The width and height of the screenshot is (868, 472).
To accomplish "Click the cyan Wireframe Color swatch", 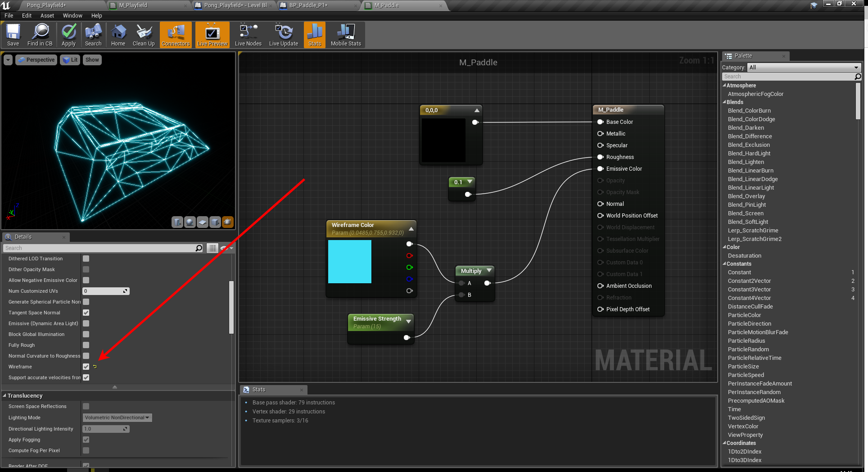I will [x=350, y=262].
